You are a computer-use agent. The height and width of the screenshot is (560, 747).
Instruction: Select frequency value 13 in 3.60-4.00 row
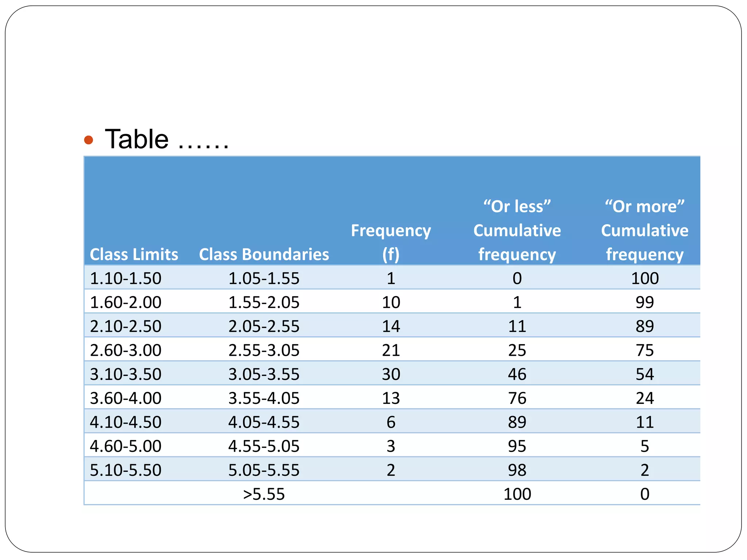pyautogui.click(x=391, y=398)
